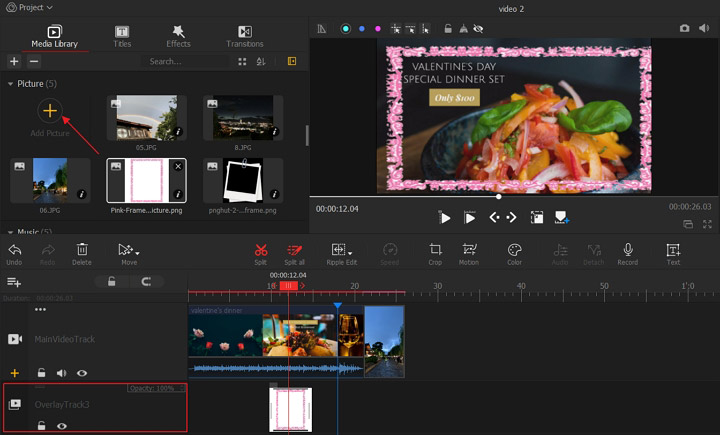Add Text using the Text tool
Screen dimensions: 720x435
tap(673, 250)
